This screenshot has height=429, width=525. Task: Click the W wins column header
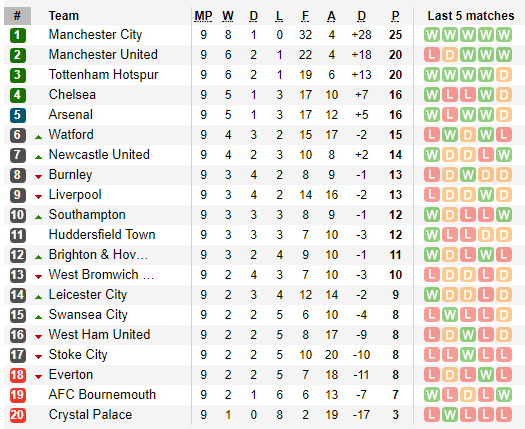click(228, 16)
